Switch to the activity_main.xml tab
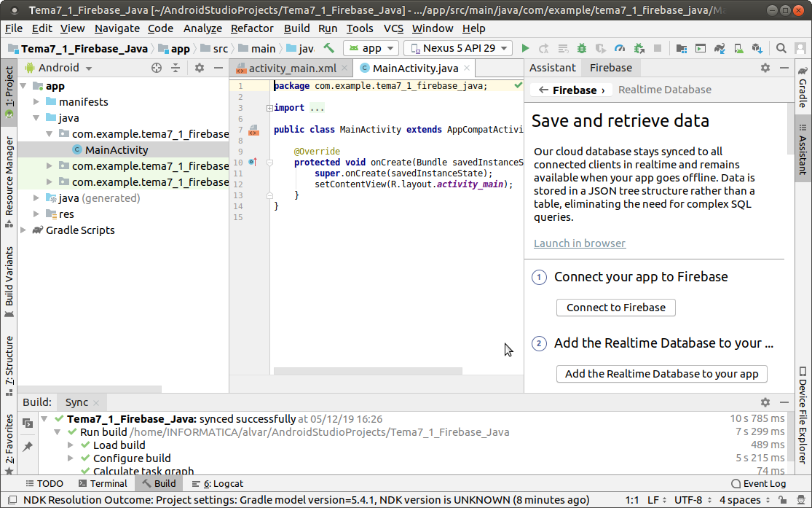 pos(291,69)
